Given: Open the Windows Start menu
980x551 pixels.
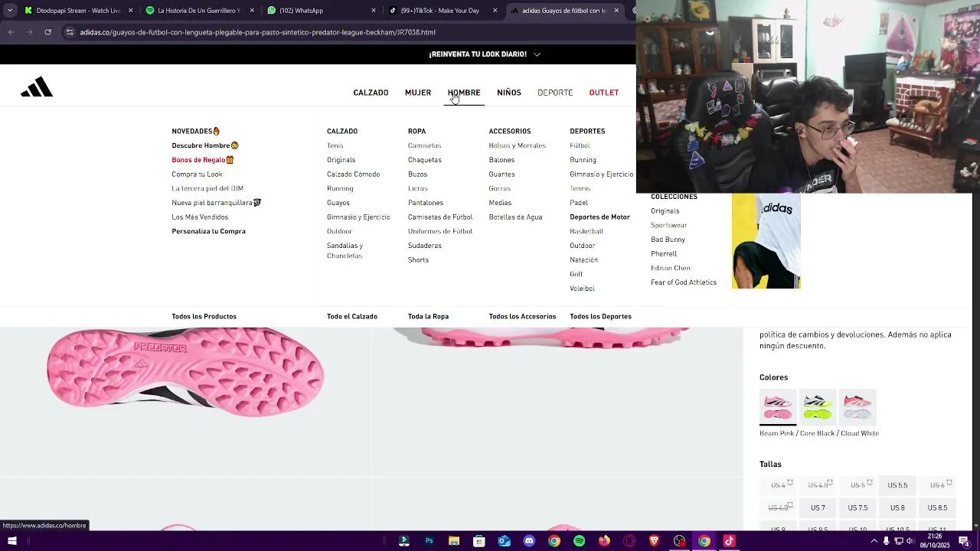Looking at the screenshot, I should point(12,541).
